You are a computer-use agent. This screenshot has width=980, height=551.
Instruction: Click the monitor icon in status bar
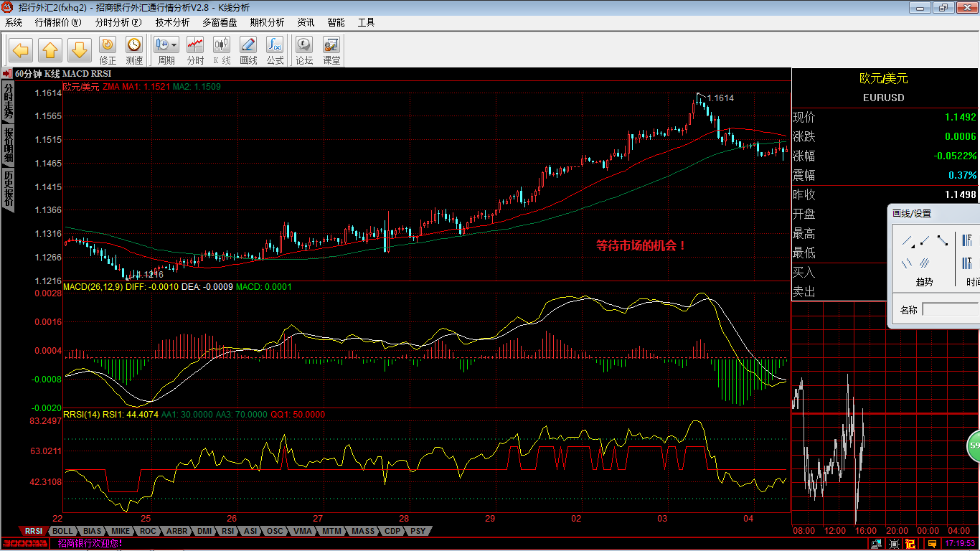click(x=894, y=544)
